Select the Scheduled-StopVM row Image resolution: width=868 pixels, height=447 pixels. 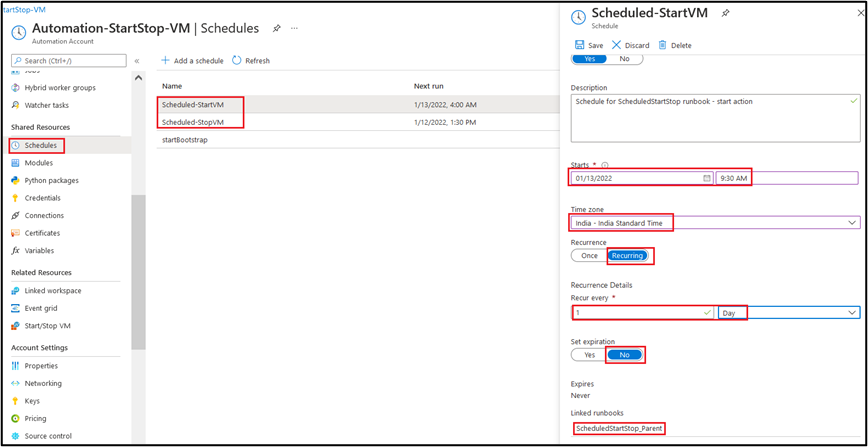tap(358, 122)
